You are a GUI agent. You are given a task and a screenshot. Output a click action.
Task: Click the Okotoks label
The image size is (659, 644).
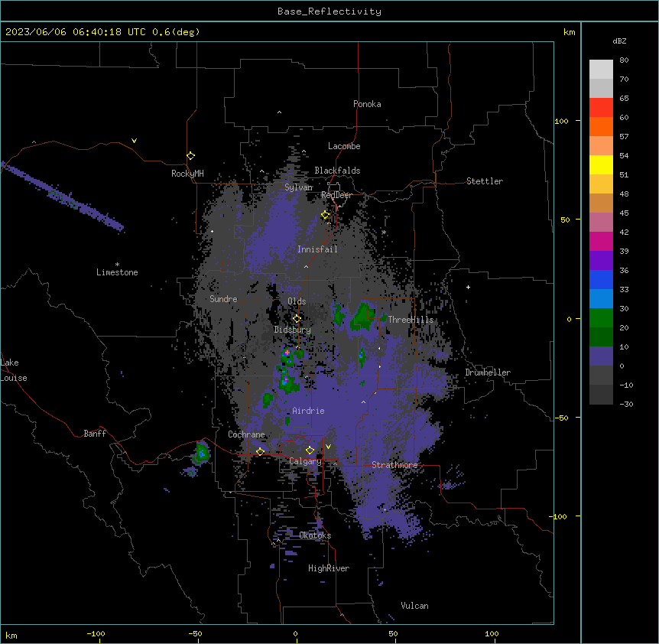(315, 535)
